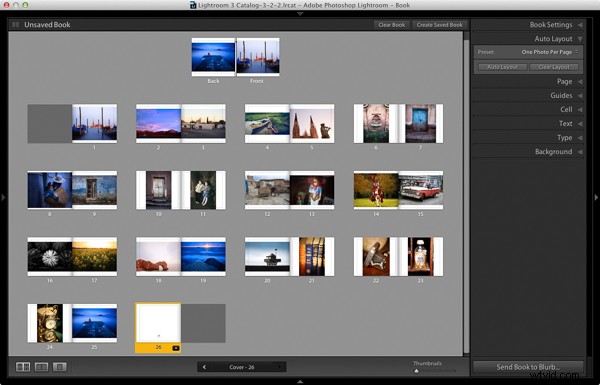Go to previous page arrow
Image resolution: width=600 pixels, height=385 pixels.
pyautogui.click(x=204, y=367)
